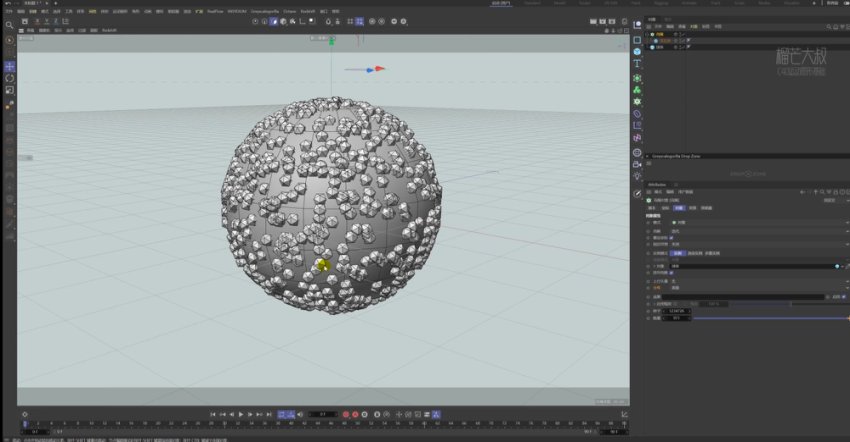Open the mode dropdown in Attributes panel
Image resolution: width=850 pixels, height=442 pixels.
[700, 221]
